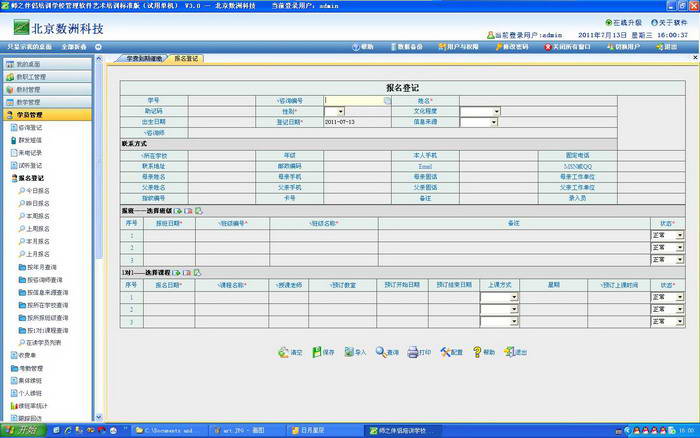This screenshot has height=438, width=700.
Task: Click the 登记日期 field showing 2011-07-13
Action: point(357,122)
